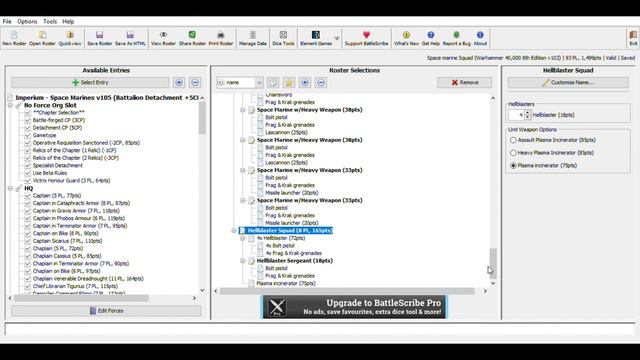The height and width of the screenshot is (360, 640).
Task: Select Plasma incinerator (75pts) roster row
Action: [x=286, y=283]
